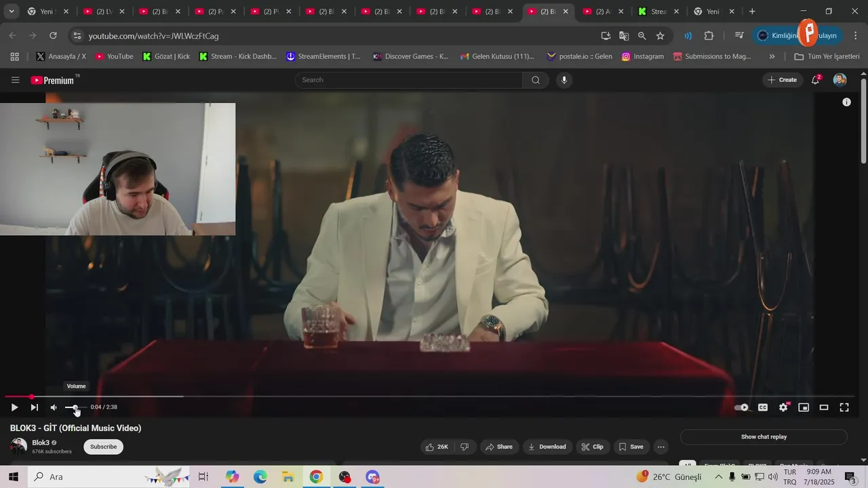Open Task View on taskbar
Image resolution: width=868 pixels, height=488 pixels.
[x=203, y=477]
